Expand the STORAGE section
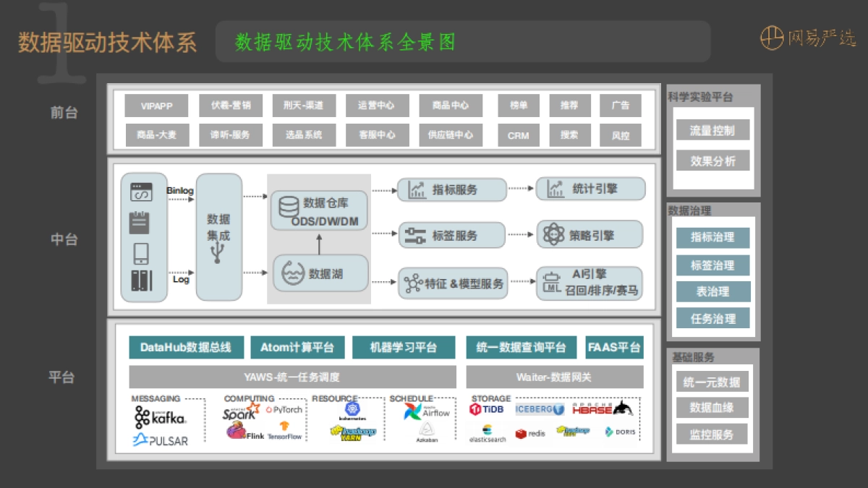868x488 pixels. pos(490,398)
